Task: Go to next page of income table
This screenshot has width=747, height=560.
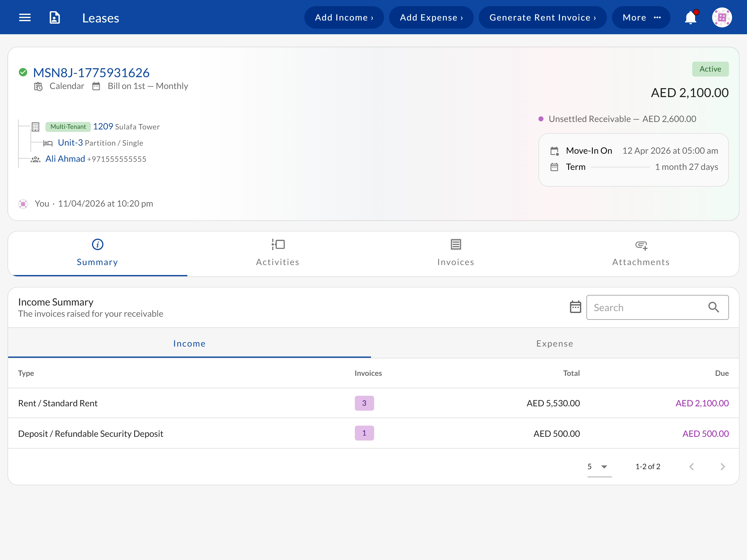Action: [723, 467]
